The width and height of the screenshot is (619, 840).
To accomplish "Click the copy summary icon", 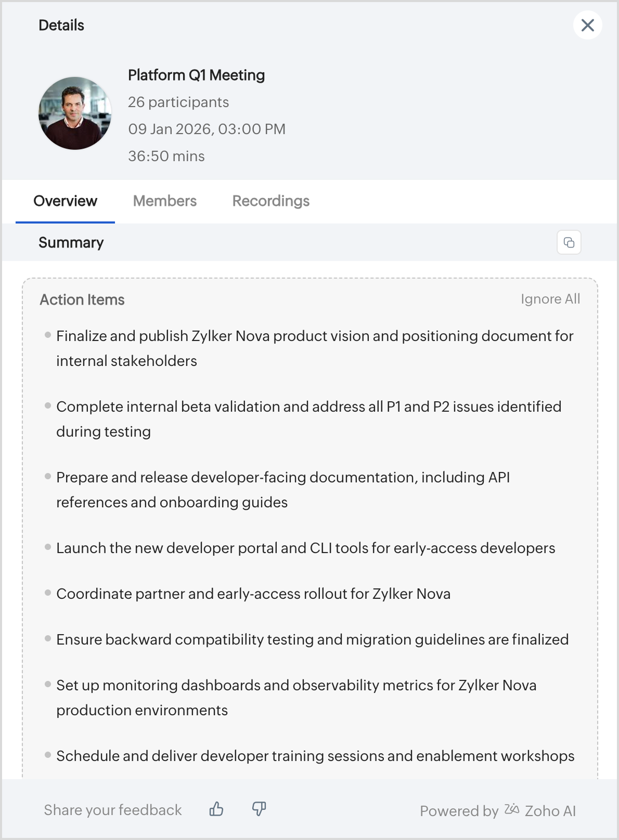I will coord(569,242).
